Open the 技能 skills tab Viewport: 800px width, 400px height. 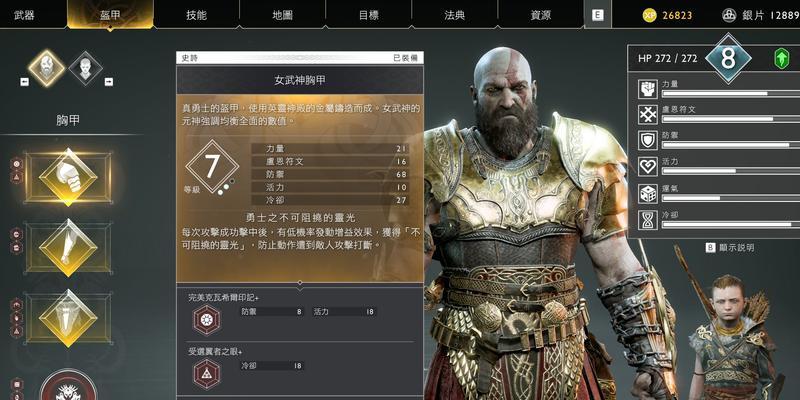pyautogui.click(x=196, y=15)
